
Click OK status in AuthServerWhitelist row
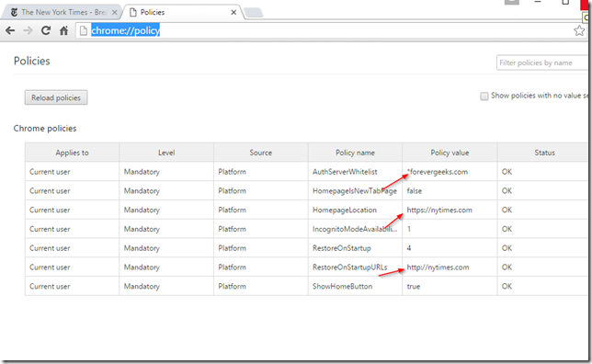pos(507,172)
